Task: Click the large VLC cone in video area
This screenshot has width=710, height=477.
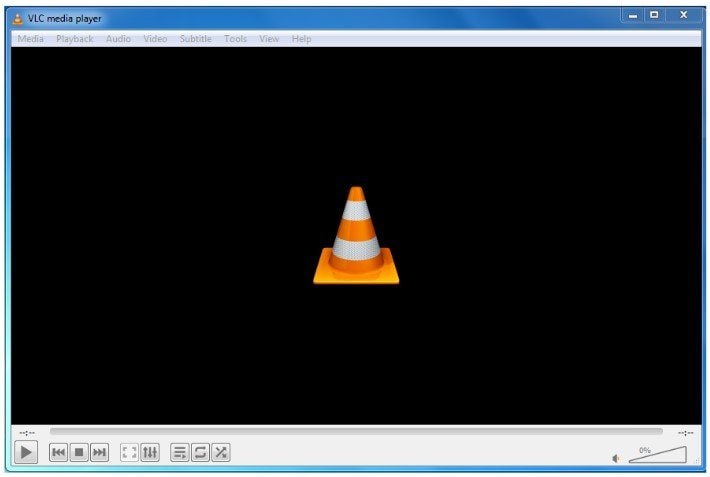Action: [356, 236]
